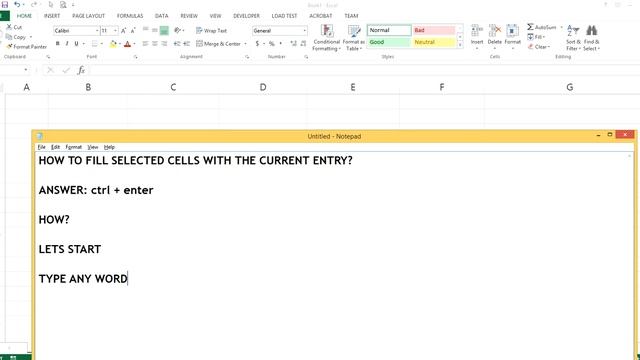
Task: Increase indent in Alignment group
Action: 186,43
